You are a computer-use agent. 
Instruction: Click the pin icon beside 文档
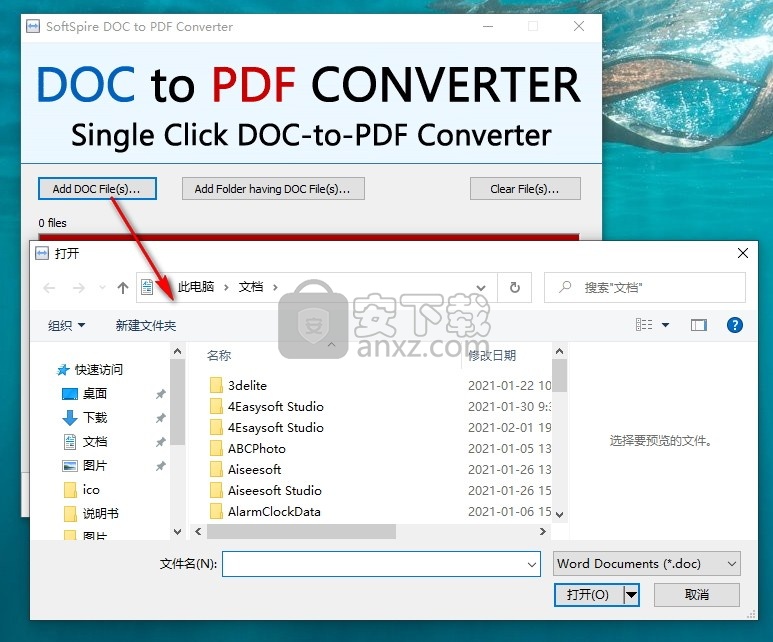(161, 442)
